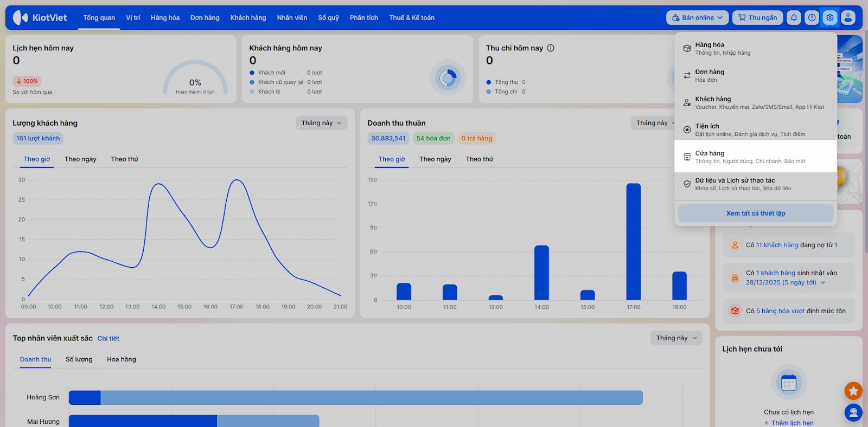Expand Tháng này dropdown in Doanh thu thuần
Image resolution: width=868 pixels, height=427 pixels.
tap(654, 123)
